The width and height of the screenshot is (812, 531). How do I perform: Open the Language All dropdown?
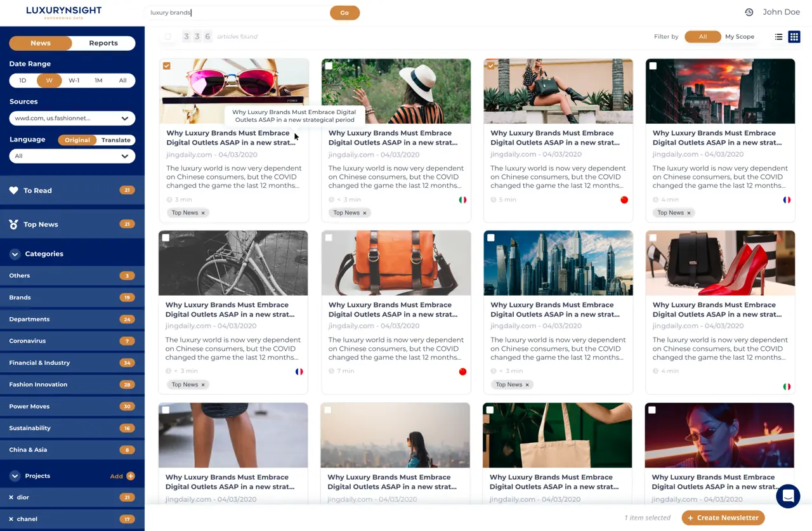(x=72, y=156)
